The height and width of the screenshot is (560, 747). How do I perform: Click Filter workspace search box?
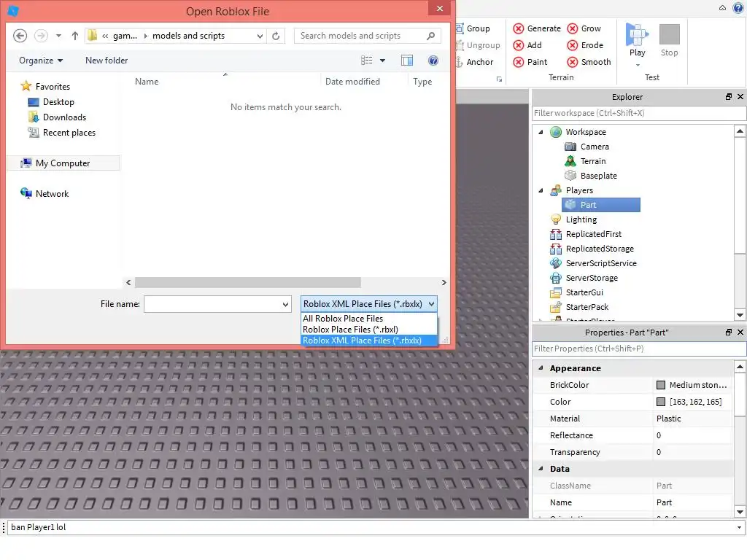tap(639, 113)
